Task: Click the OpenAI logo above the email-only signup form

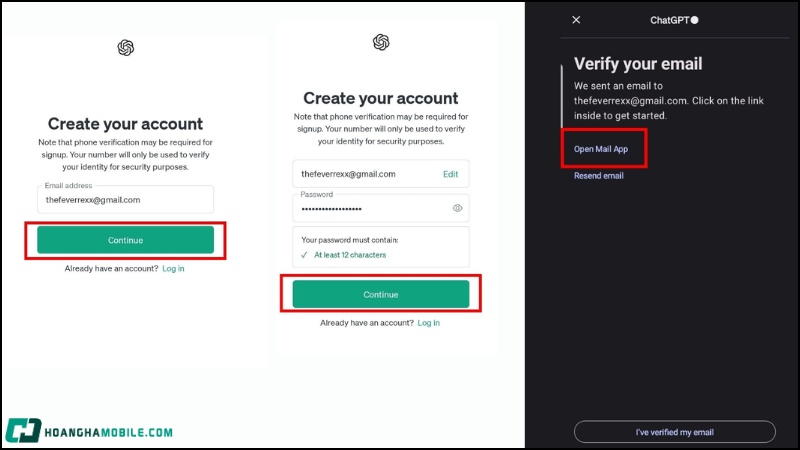Action: click(125, 47)
